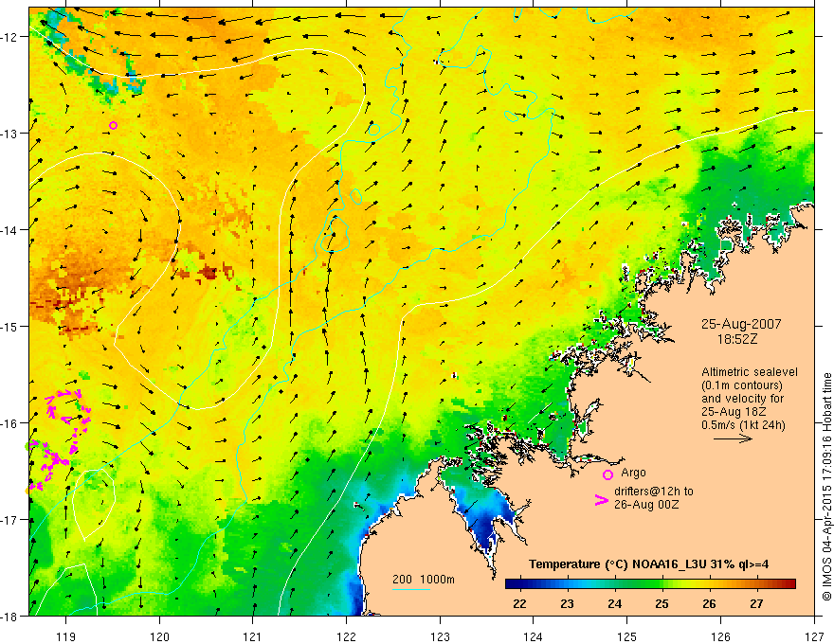Click the colorbar tick label 23
834x644 pixels.
click(567, 603)
